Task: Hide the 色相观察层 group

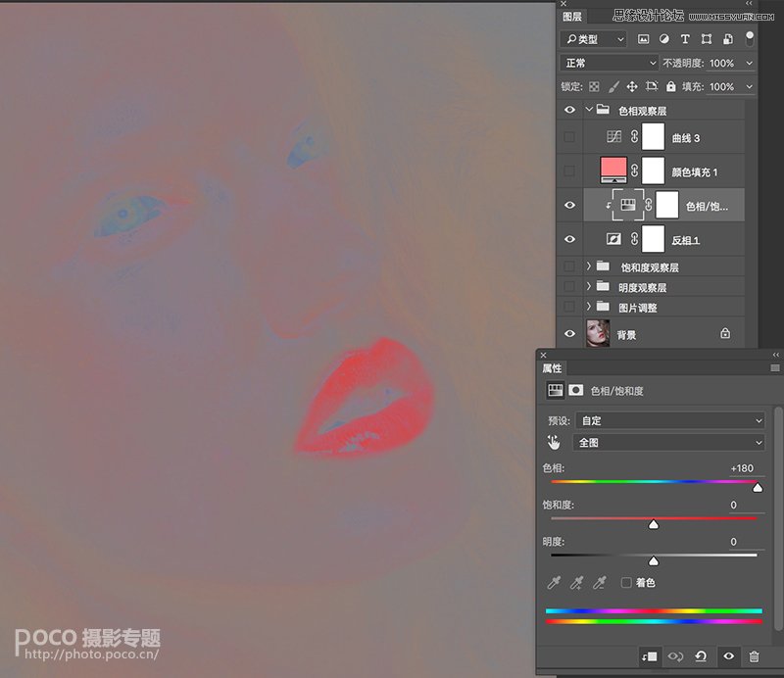Action: pyautogui.click(x=569, y=110)
